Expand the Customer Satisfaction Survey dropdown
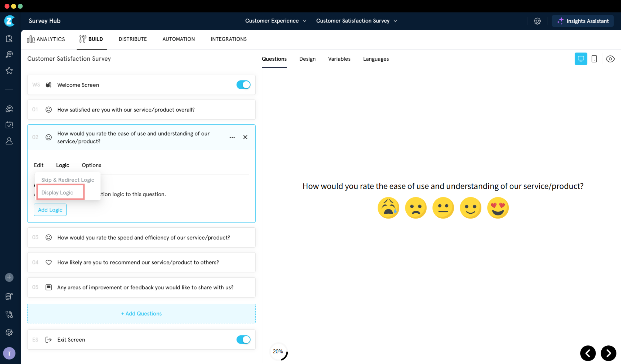The image size is (621, 364). click(356, 21)
